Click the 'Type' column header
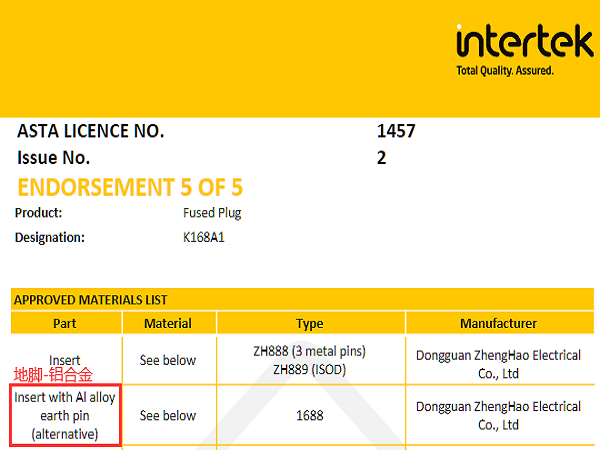Screen dimensions: 600x450 point(310,324)
